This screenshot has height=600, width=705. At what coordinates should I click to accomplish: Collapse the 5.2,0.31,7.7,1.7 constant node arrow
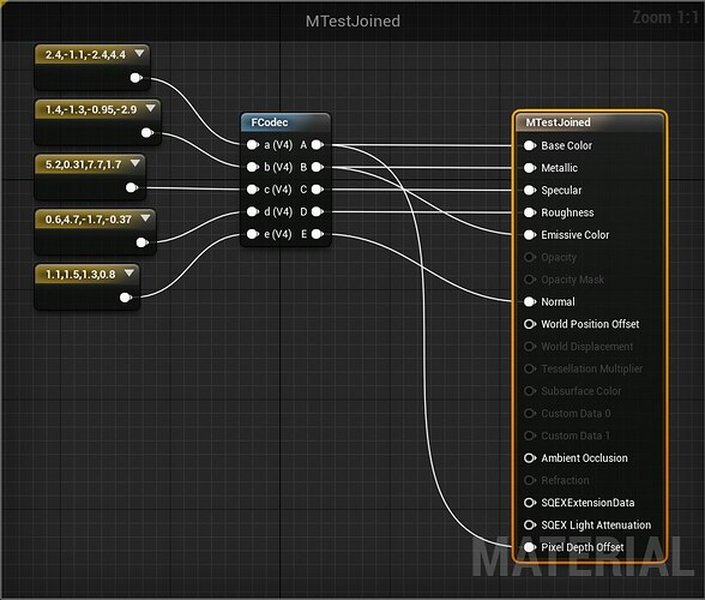pos(135,164)
